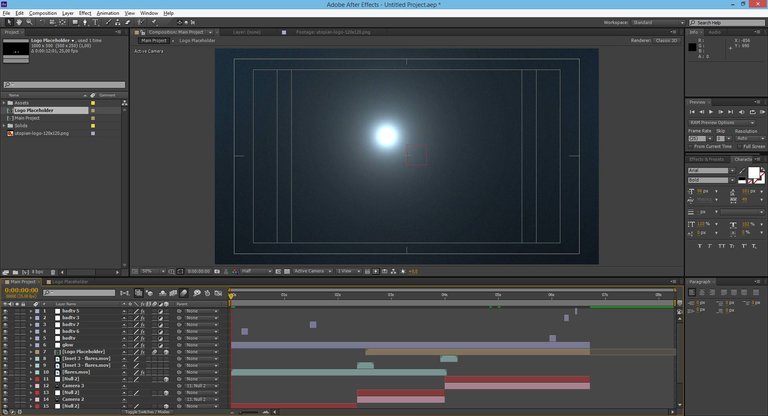Open the Half resolution dropdown
This screenshot has width=768, height=416.
tap(256, 271)
